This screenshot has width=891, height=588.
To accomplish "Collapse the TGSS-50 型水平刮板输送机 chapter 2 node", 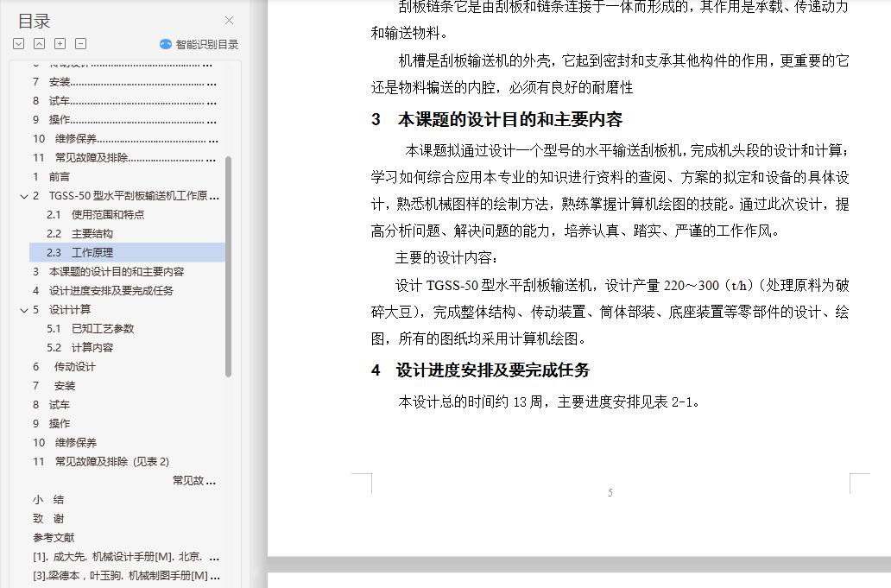I will coord(24,196).
